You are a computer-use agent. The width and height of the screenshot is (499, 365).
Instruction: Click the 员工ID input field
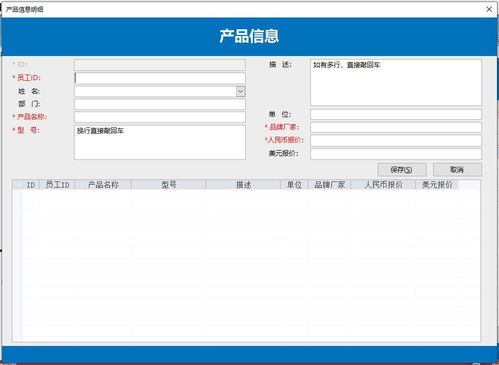[x=160, y=78]
